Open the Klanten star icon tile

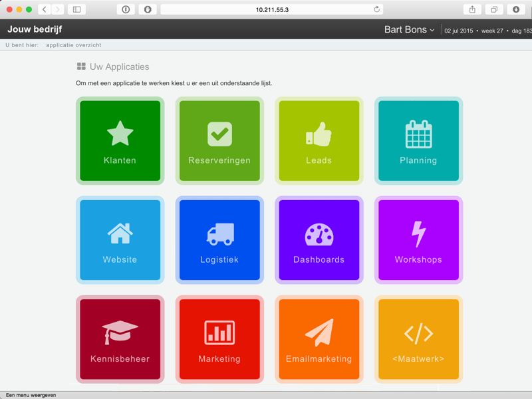pos(120,140)
